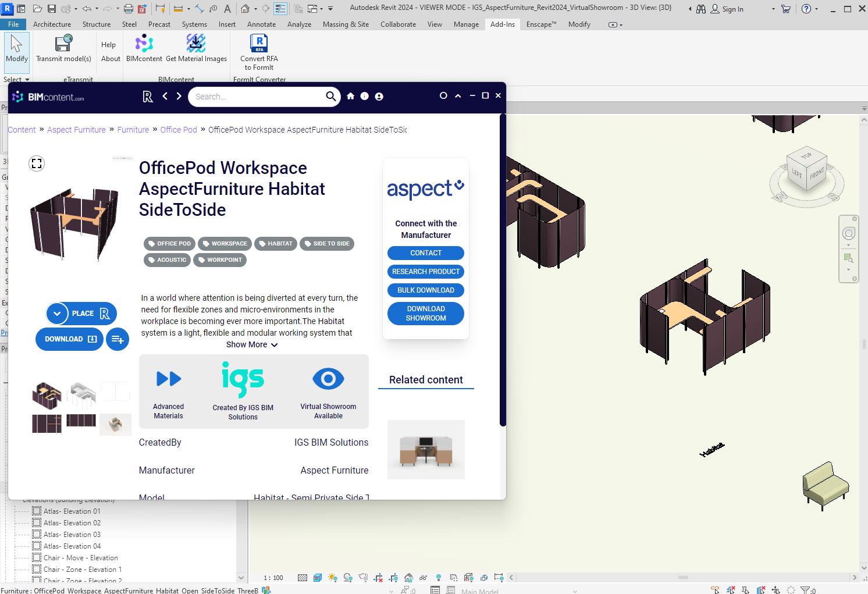Switch to the Architecture ribbon tab
Viewport: 868px width, 594px height.
(x=52, y=24)
